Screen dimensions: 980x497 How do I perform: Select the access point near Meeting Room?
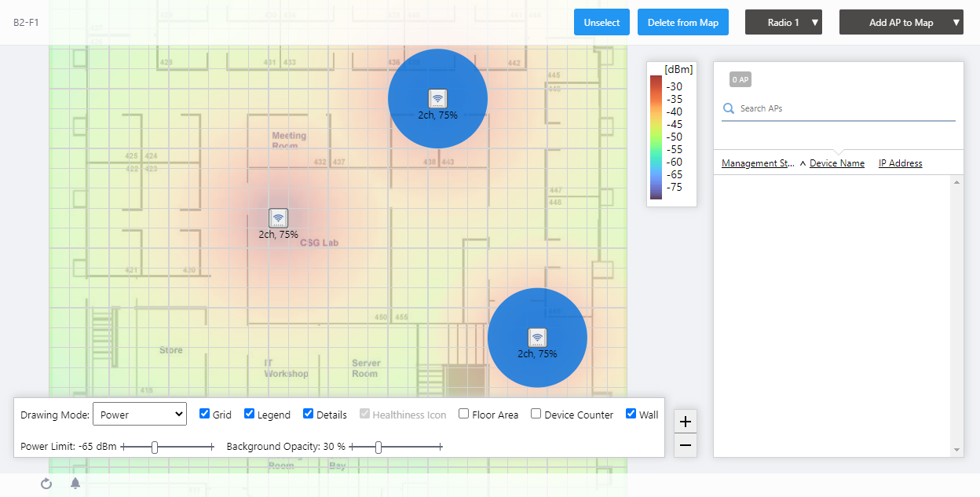pyautogui.click(x=278, y=217)
